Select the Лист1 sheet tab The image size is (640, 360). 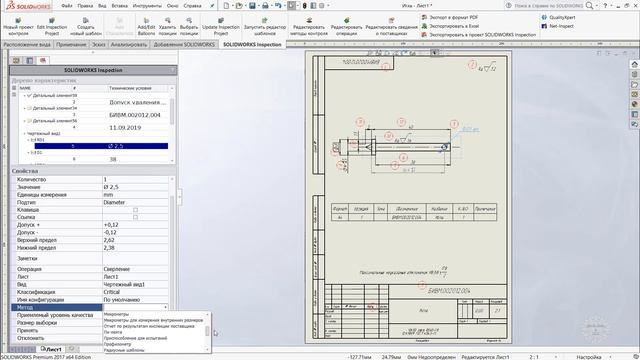(51, 349)
